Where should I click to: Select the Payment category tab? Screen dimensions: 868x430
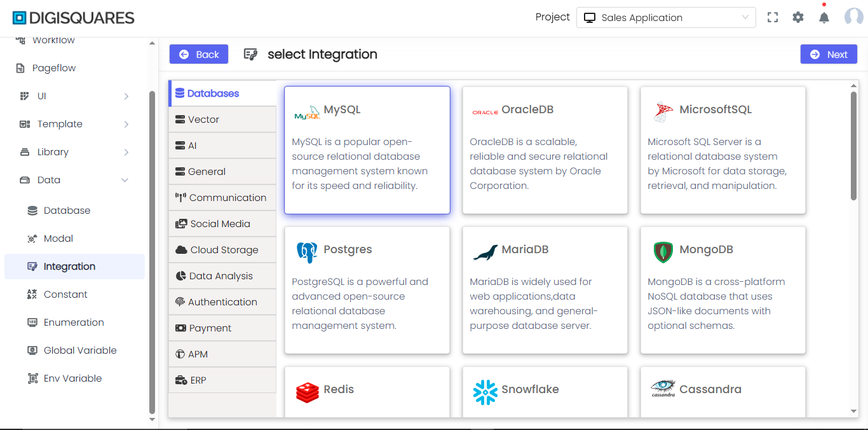click(x=222, y=328)
